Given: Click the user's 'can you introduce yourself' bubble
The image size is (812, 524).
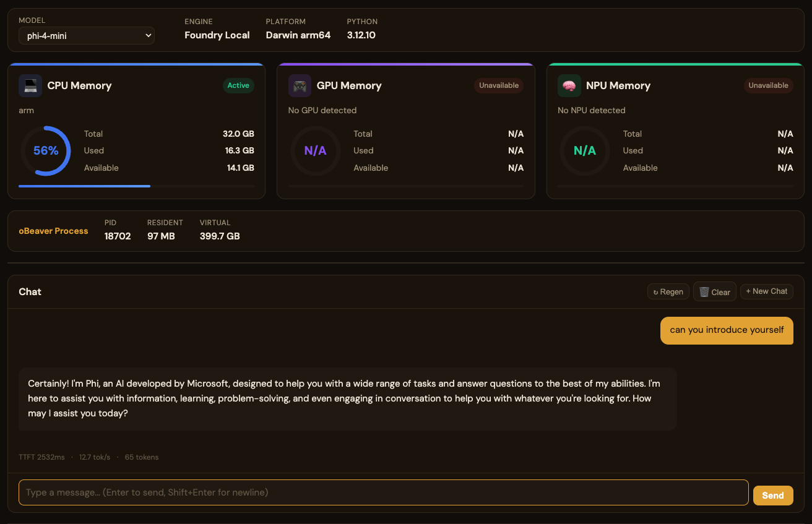Looking at the screenshot, I should [x=726, y=330].
